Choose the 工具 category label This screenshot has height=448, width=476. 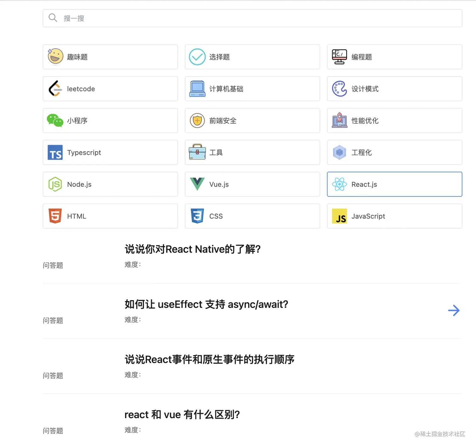pyautogui.click(x=216, y=152)
